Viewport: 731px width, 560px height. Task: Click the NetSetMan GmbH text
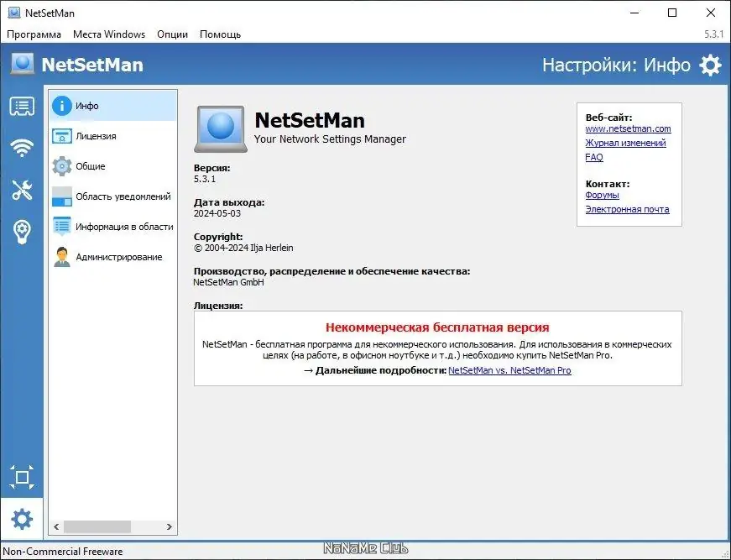point(228,282)
